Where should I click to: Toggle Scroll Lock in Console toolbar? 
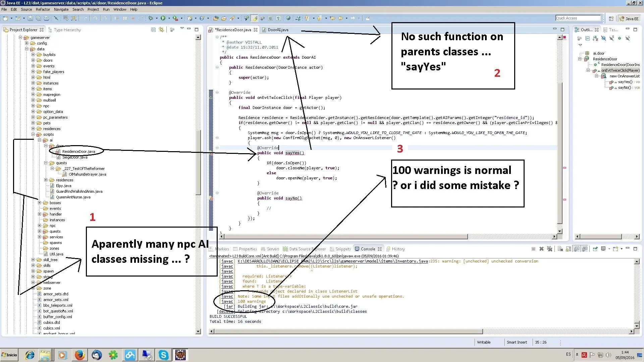(x=568, y=249)
